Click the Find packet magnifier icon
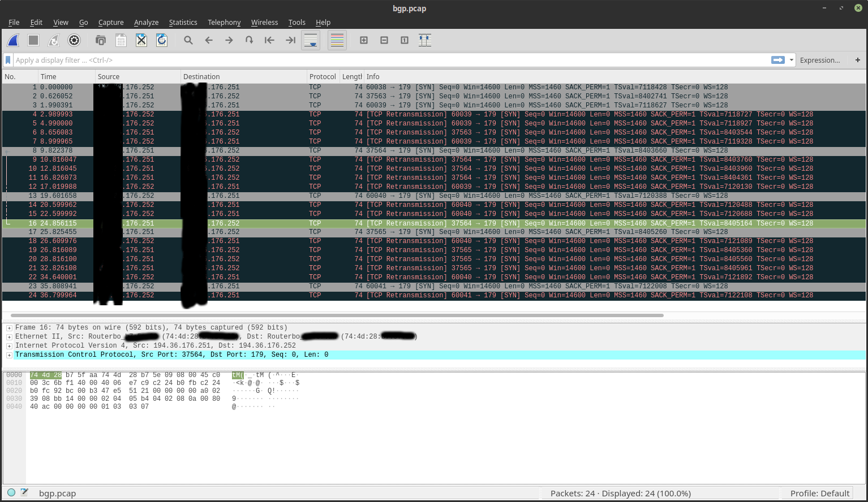This screenshot has height=502, width=868. [x=188, y=40]
